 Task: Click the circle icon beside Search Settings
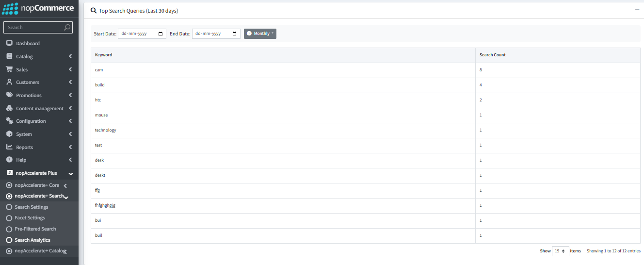pyautogui.click(x=9, y=207)
